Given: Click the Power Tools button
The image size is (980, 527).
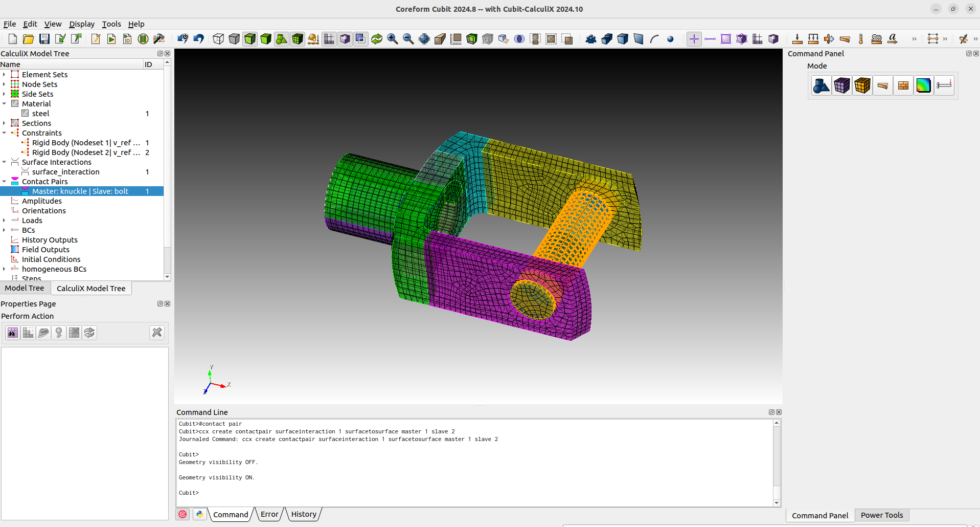Looking at the screenshot, I should coord(882,515).
